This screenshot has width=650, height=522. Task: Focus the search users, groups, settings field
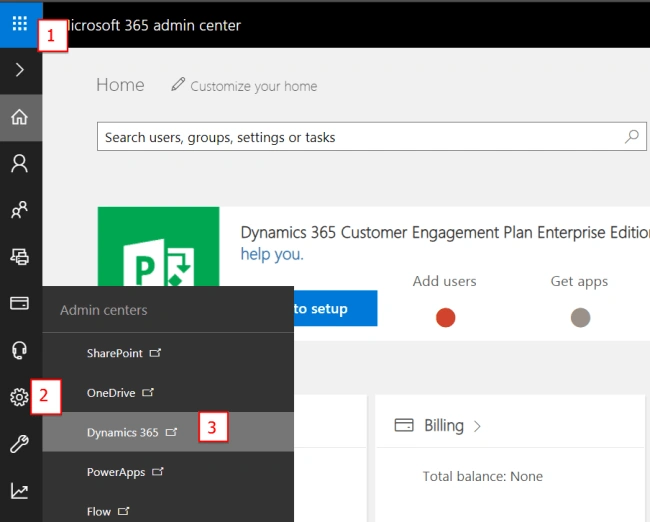(x=371, y=136)
